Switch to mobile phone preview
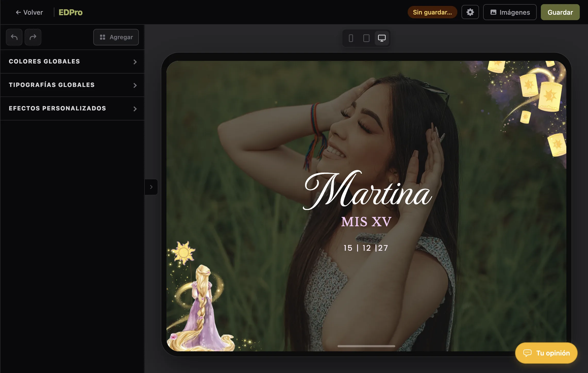This screenshot has width=588, height=373. tap(351, 38)
